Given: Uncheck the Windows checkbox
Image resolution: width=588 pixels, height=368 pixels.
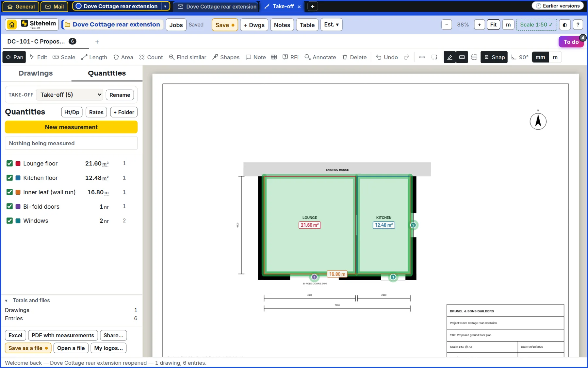Looking at the screenshot, I should point(9,221).
